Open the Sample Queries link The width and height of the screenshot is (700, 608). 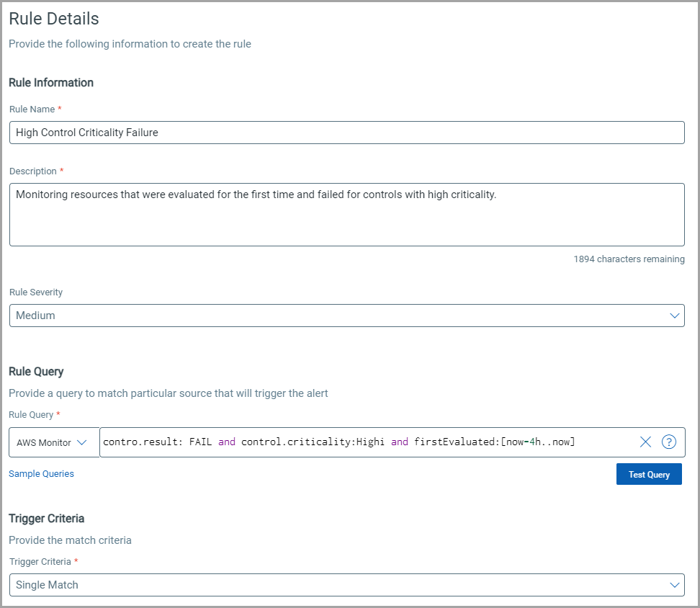(x=41, y=473)
